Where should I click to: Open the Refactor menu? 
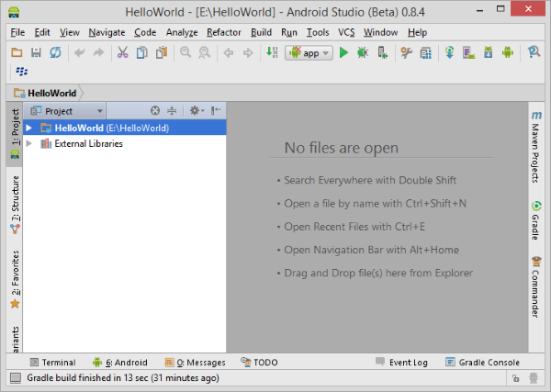(x=224, y=32)
